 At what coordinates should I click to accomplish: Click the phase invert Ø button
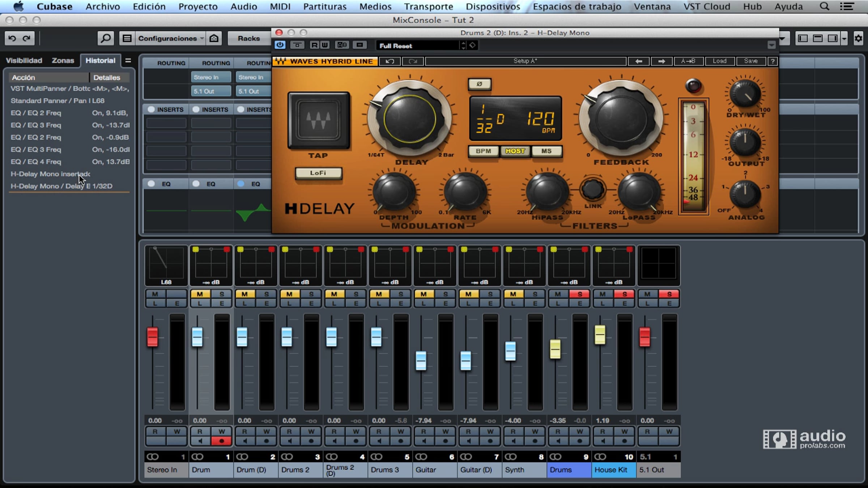coord(479,84)
